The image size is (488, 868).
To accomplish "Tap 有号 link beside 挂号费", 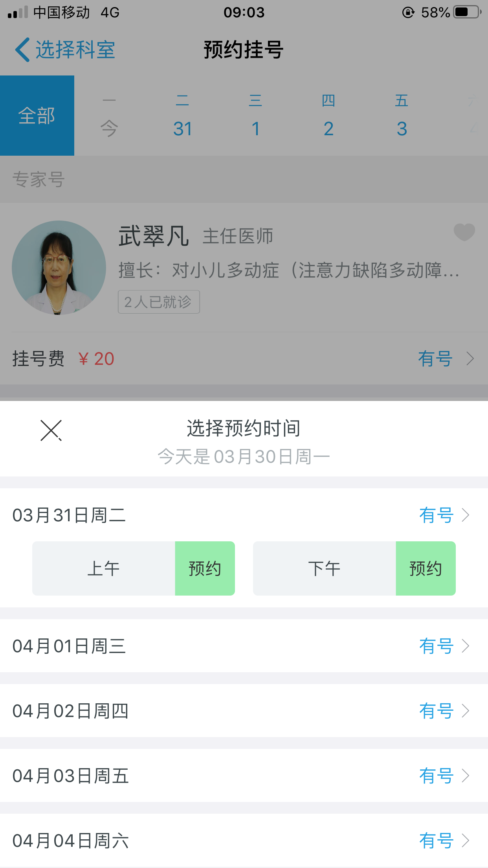I will (435, 359).
